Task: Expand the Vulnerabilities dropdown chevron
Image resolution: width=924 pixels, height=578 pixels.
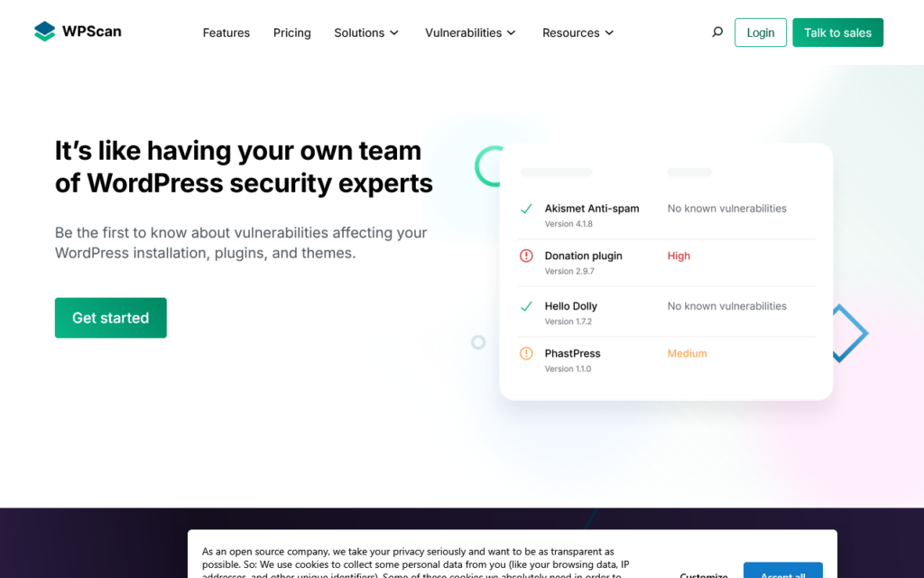Action: point(511,33)
